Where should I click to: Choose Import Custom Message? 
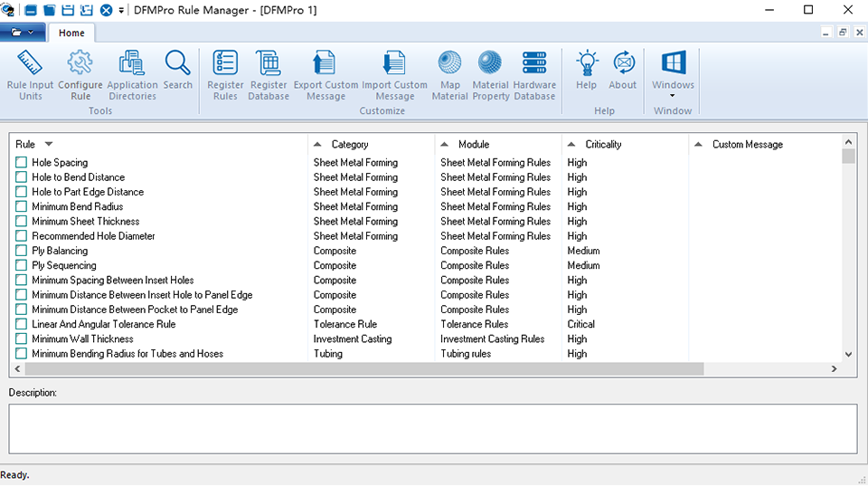click(395, 75)
